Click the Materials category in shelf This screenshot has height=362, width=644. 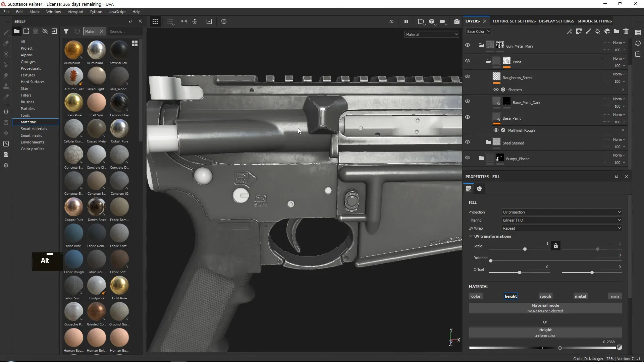point(29,122)
